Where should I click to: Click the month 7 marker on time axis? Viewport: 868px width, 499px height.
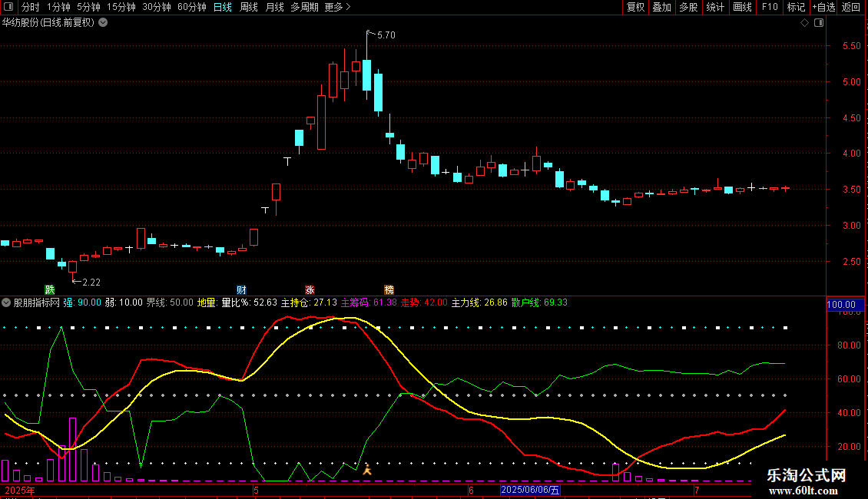[x=697, y=490]
